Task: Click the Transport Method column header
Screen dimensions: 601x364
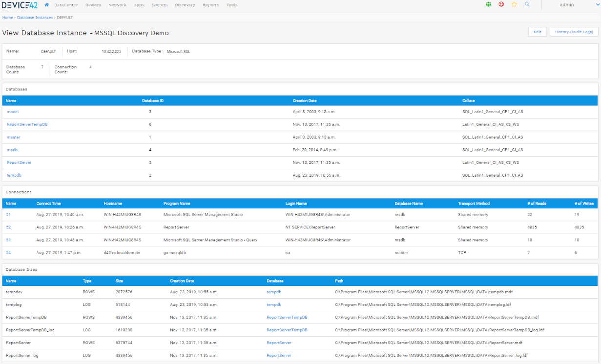Action: [x=474, y=203]
